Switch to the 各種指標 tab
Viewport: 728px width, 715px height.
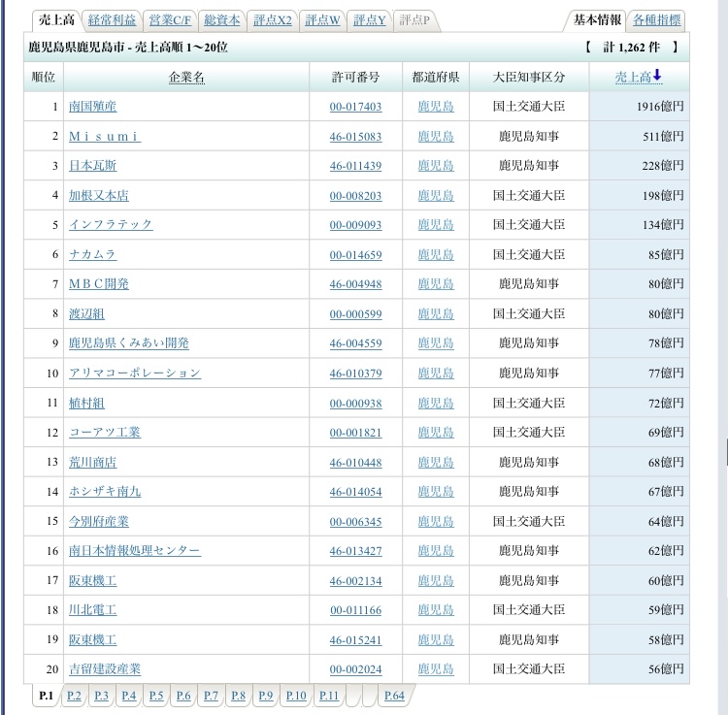[656, 20]
